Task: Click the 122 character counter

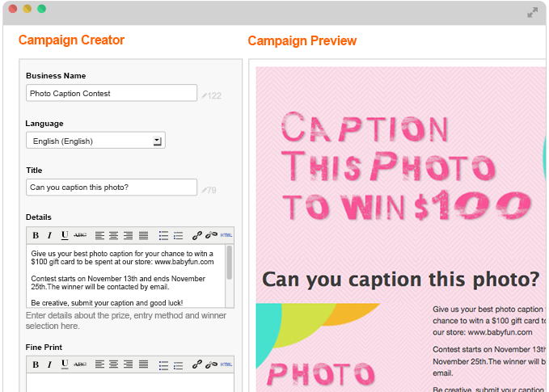Action: tap(212, 95)
